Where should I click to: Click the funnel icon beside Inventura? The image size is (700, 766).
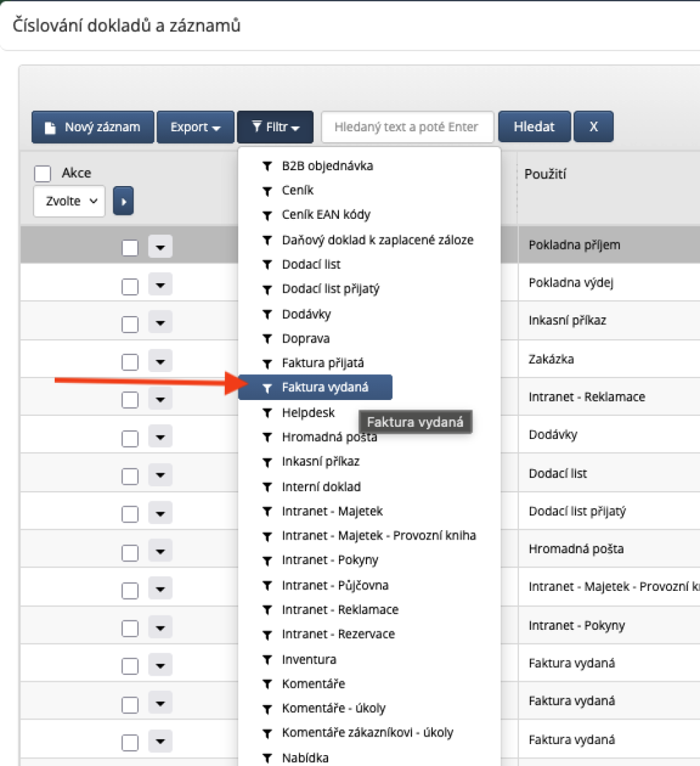pos(268,660)
